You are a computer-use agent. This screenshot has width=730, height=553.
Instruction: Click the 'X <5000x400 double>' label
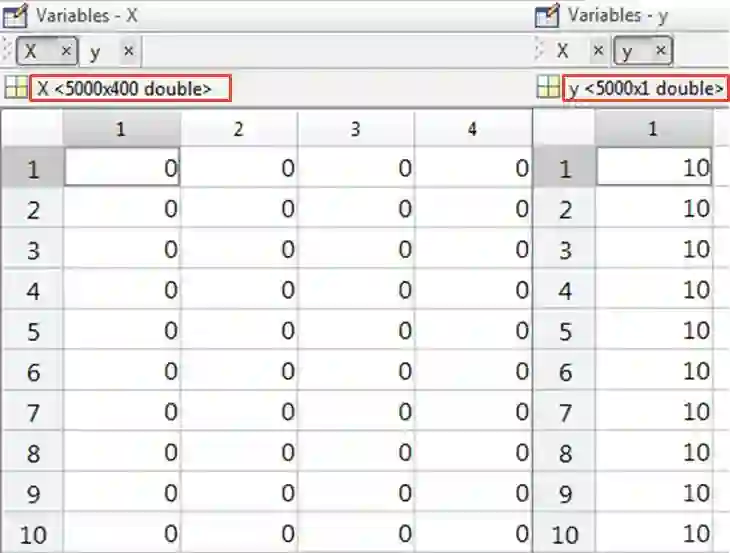pyautogui.click(x=130, y=88)
